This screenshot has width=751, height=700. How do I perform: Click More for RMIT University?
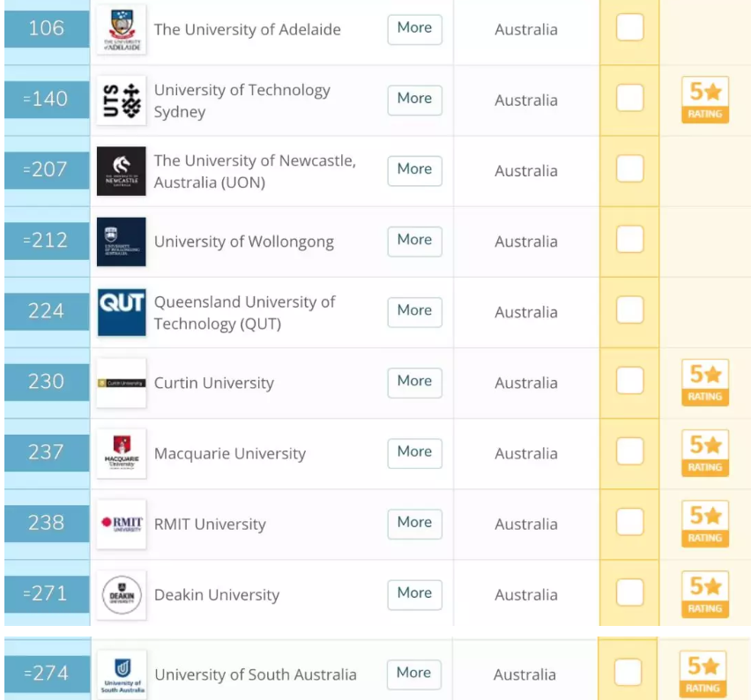(x=415, y=525)
